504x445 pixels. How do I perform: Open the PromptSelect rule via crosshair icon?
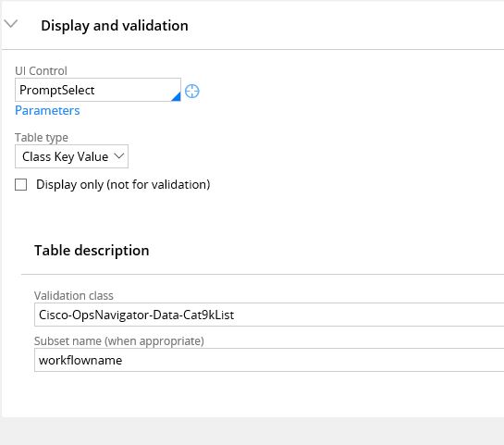click(x=192, y=91)
